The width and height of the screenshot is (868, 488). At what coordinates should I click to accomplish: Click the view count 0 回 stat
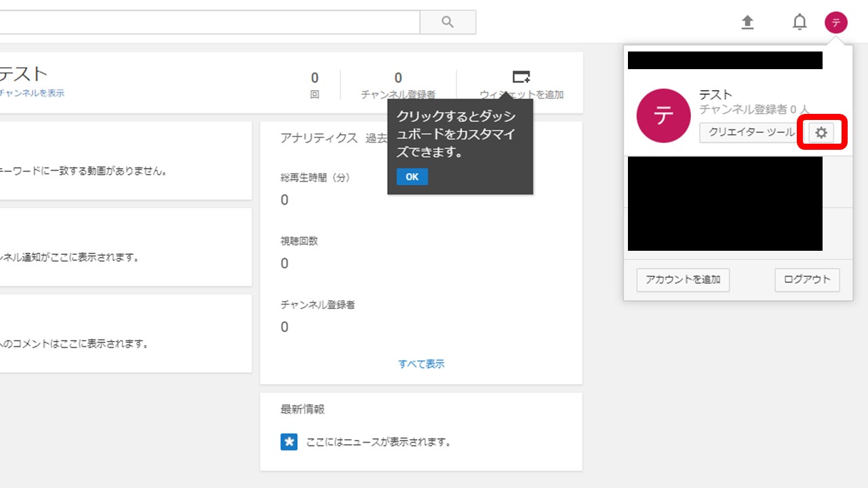[315, 85]
